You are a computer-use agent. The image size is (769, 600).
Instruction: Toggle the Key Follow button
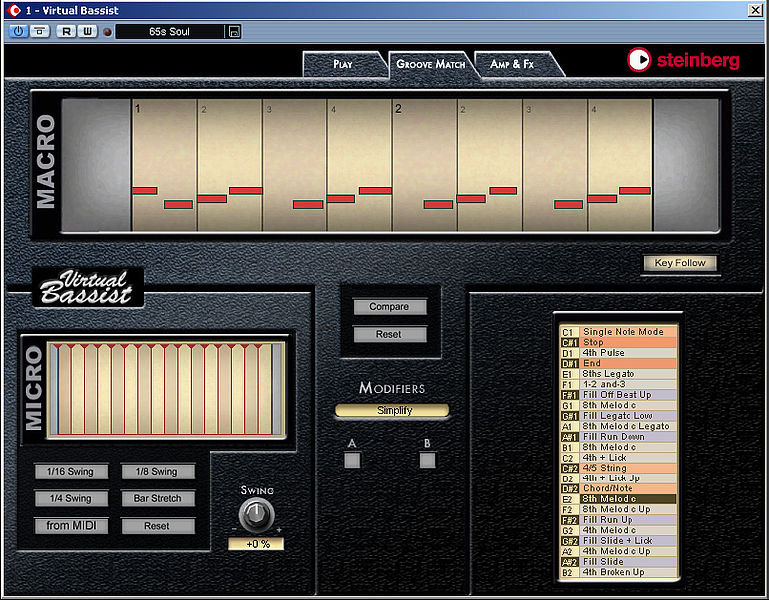click(x=680, y=263)
